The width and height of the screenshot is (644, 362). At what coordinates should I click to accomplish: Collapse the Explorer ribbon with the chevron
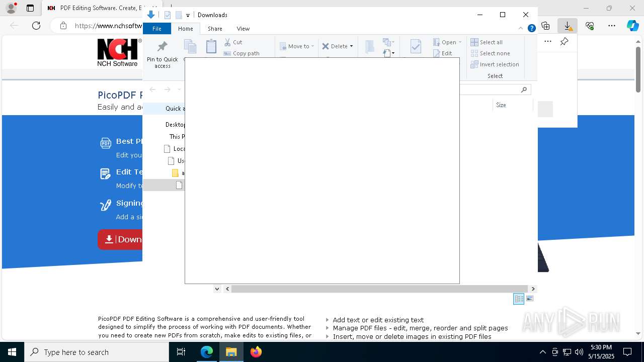pyautogui.click(x=521, y=29)
